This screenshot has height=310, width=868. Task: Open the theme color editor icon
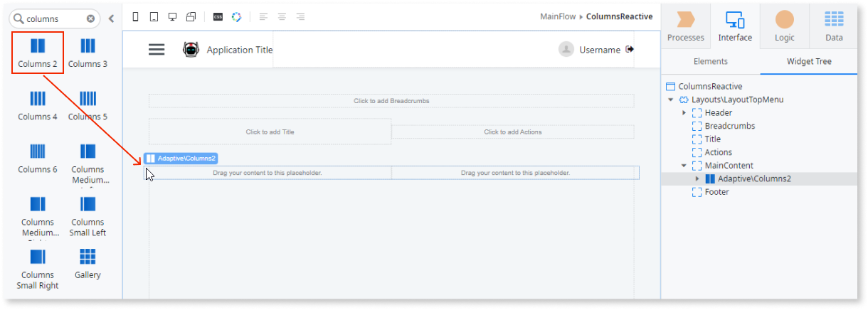point(236,16)
